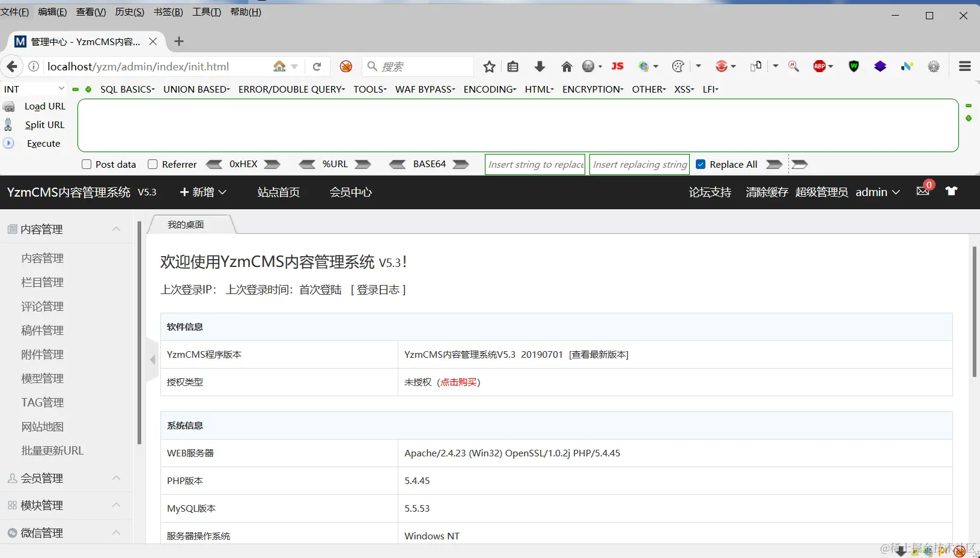Reload the page with the refresh icon
Viewport: 980px width, 558px height.
point(317,66)
